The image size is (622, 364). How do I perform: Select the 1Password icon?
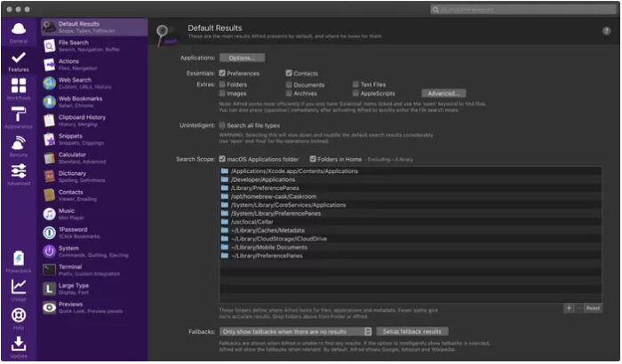(49, 233)
